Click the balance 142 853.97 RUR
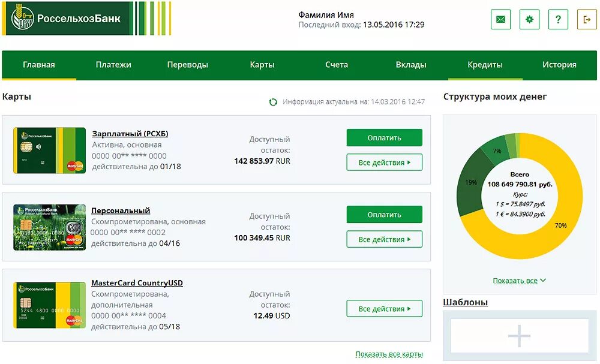Image resolution: width=600 pixels, height=364 pixels. (x=262, y=161)
